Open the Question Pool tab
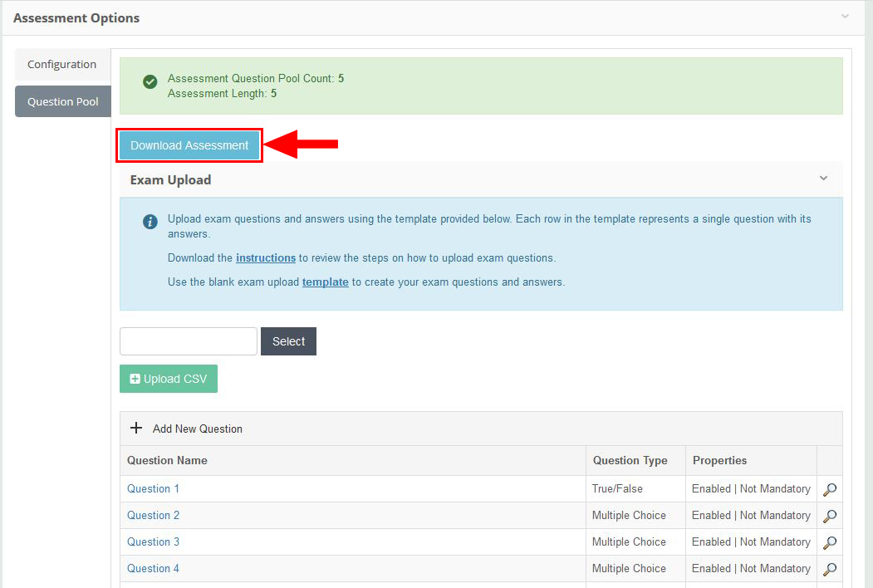The height and width of the screenshot is (588, 873). click(x=63, y=101)
